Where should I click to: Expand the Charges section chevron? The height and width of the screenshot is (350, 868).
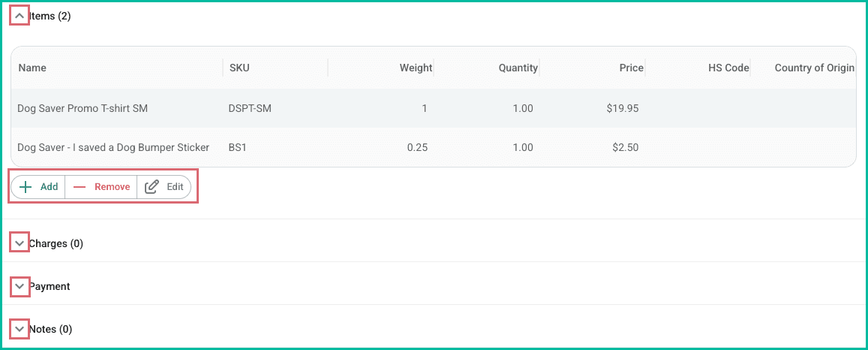coord(20,243)
